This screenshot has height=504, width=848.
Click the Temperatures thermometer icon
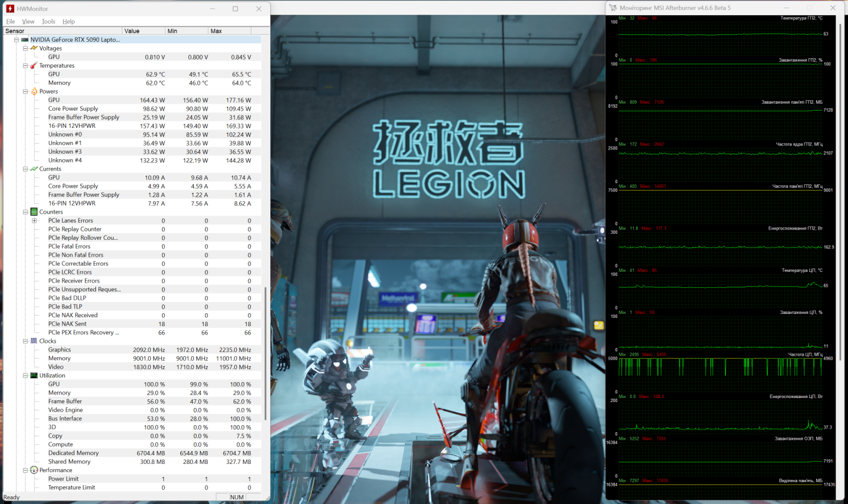34,65
